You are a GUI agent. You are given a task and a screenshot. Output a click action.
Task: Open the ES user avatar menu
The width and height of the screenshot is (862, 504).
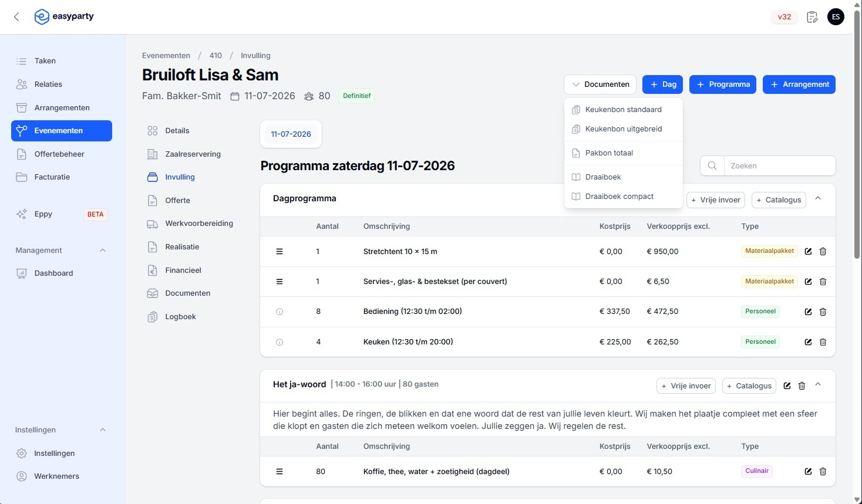[x=836, y=17]
